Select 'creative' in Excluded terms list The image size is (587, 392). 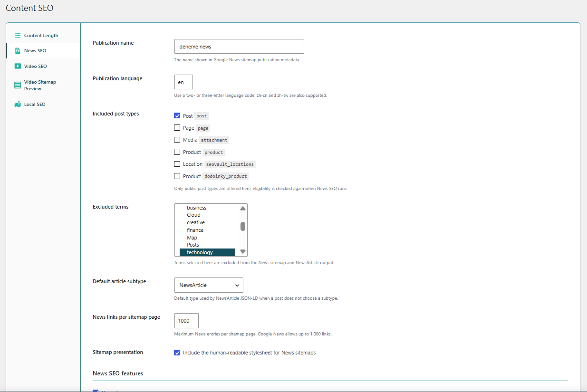207,222
